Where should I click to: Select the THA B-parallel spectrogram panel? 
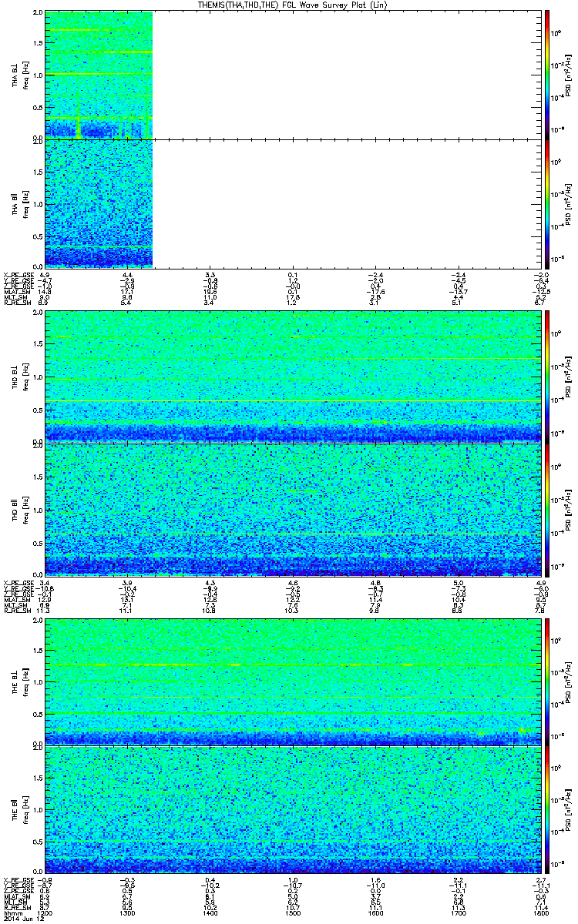click(291, 203)
